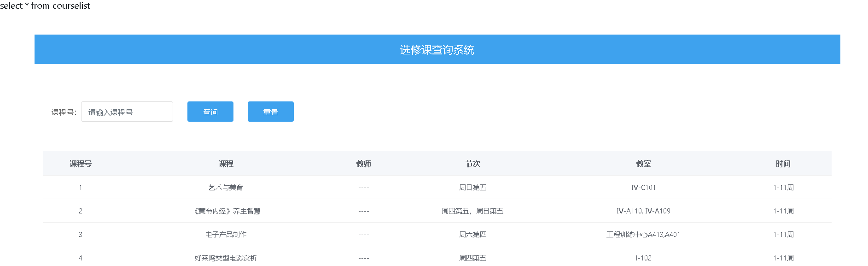The height and width of the screenshot is (266, 868).
Task: Select the 课程号 column header
Action: 81,164
